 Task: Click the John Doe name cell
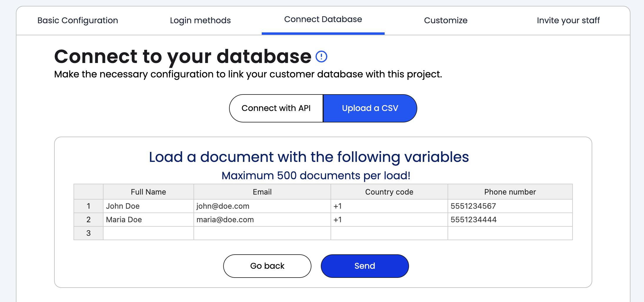click(148, 206)
